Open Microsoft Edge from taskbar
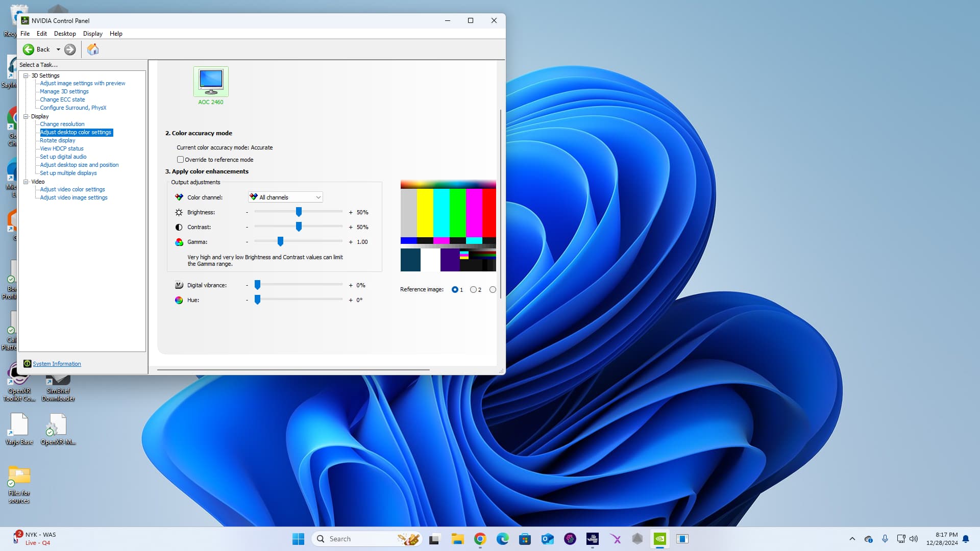Screen dimensions: 980x551 click(x=502, y=539)
